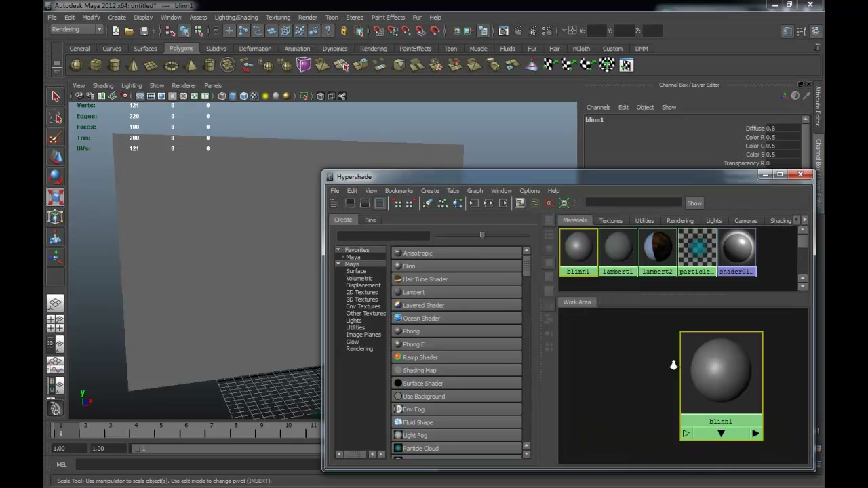Screen dimensions: 868x488
Task: Click the output connection arrow on the blinn1 node
Action: (755, 434)
